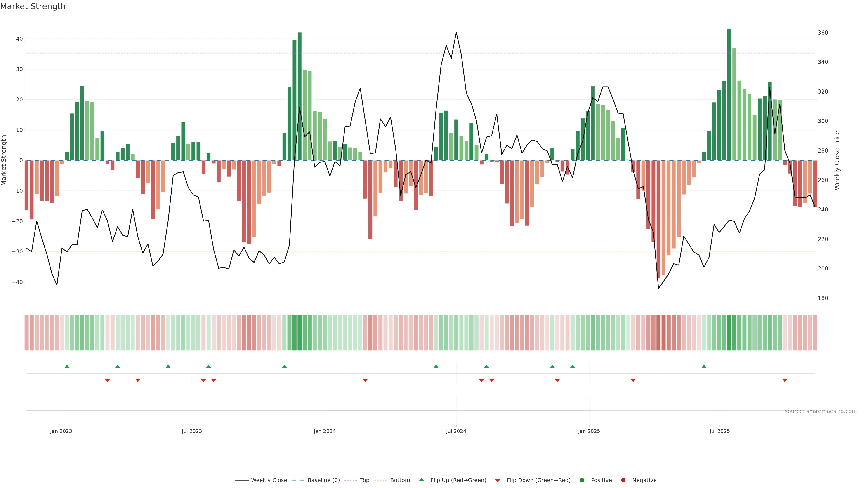Click last red flip-down triangle marker
The width and height of the screenshot is (868, 488).
(785, 380)
